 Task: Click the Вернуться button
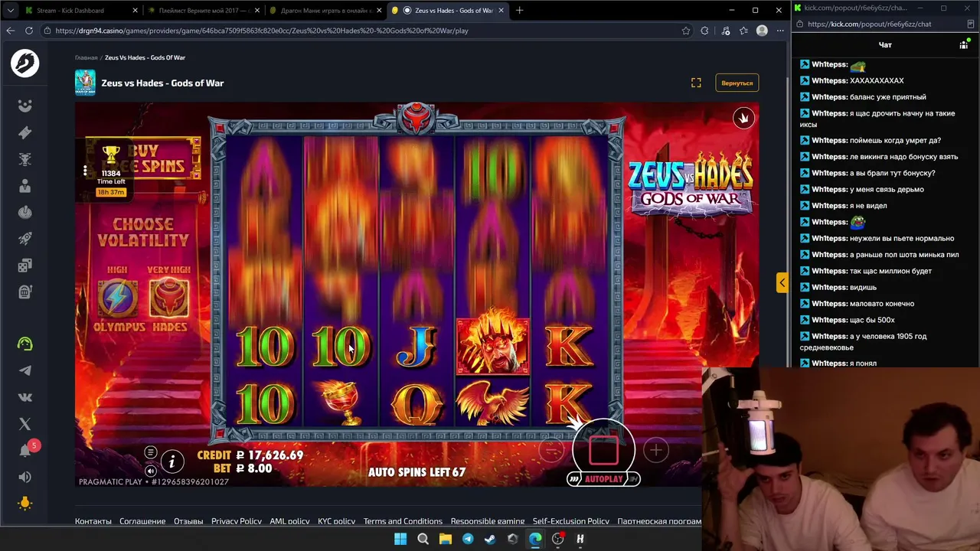(737, 83)
